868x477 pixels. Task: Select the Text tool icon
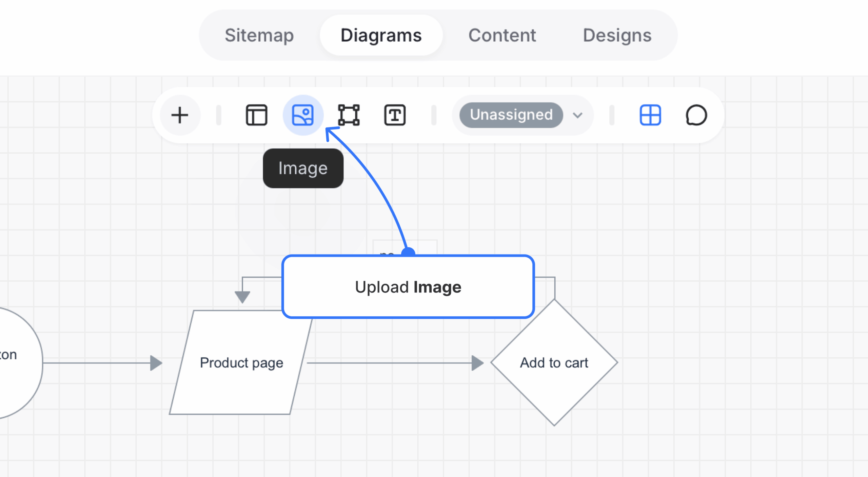tap(395, 115)
